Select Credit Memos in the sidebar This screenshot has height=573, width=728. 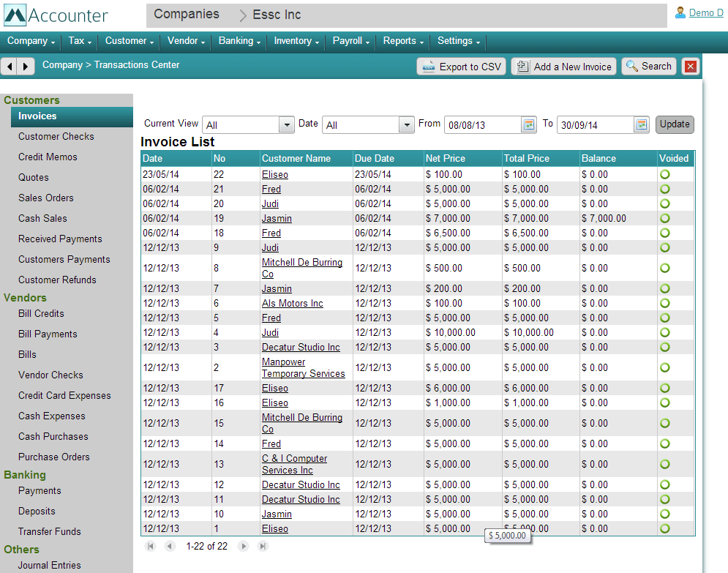coord(48,157)
